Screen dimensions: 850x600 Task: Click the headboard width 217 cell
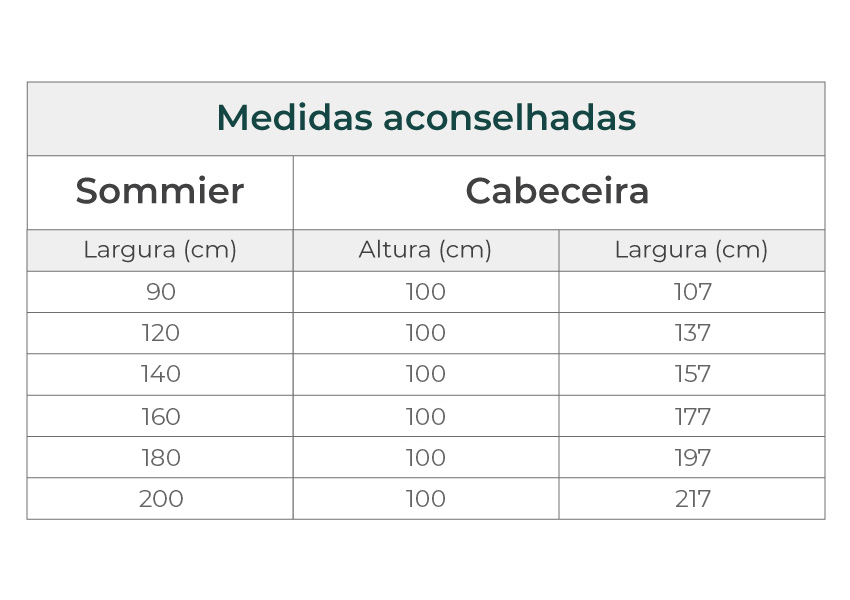coord(692,498)
